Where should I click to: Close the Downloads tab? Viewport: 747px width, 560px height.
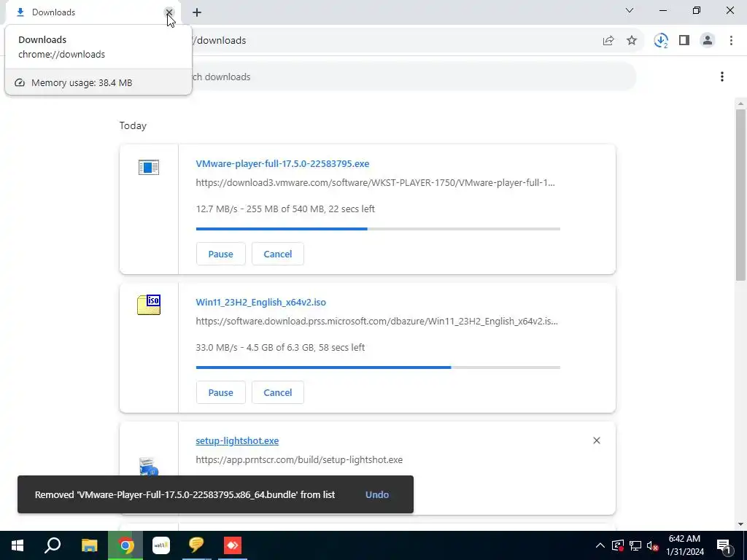click(169, 12)
